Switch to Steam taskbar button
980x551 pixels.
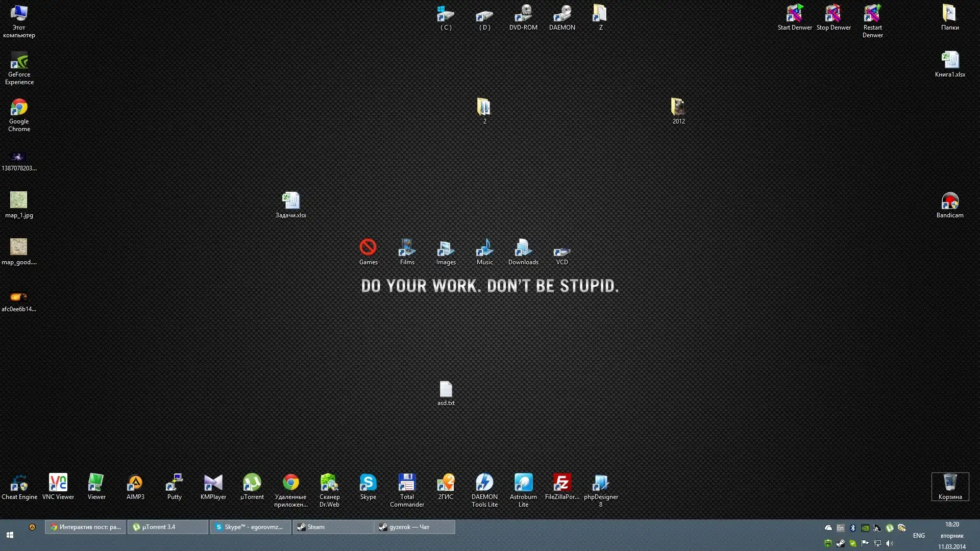tap(333, 527)
